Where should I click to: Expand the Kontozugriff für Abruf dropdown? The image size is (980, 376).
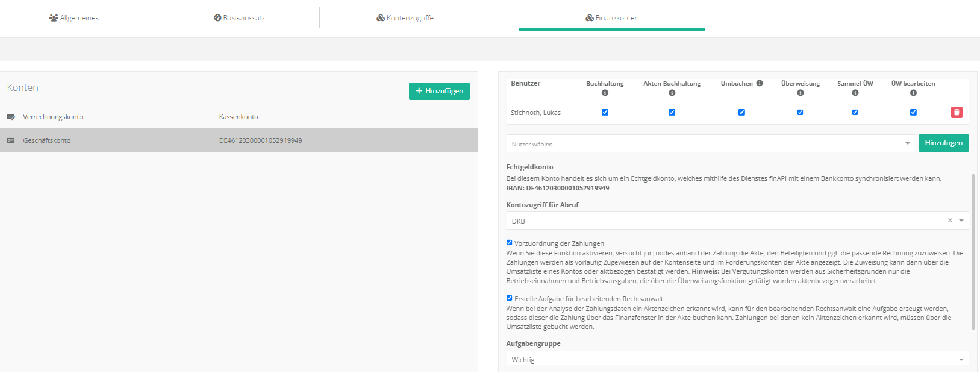[961, 221]
